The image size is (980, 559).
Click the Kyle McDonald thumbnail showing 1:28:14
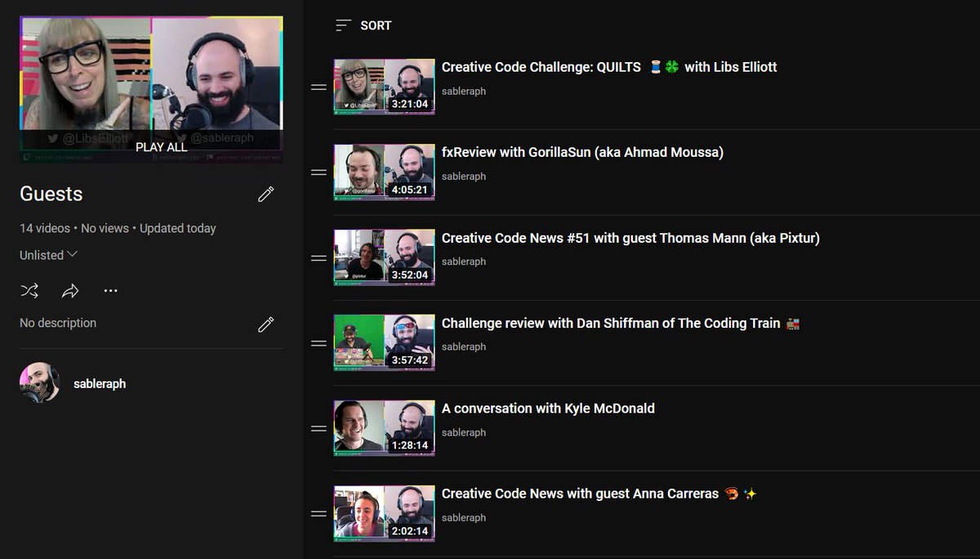(384, 427)
